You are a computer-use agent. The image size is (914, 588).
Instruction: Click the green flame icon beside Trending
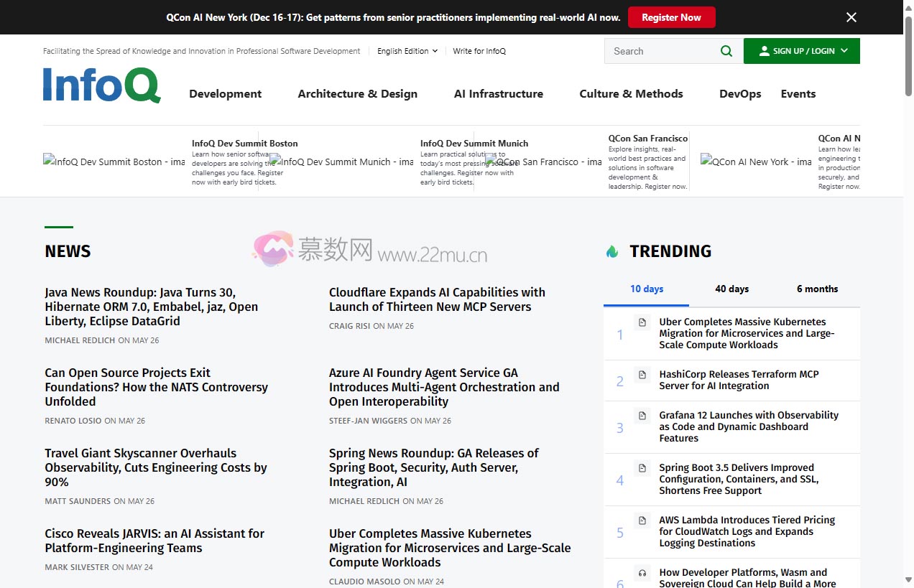[612, 251]
